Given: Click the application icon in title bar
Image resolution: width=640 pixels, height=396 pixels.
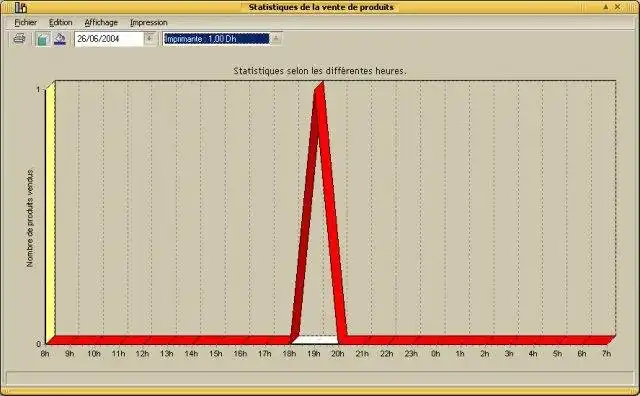Looking at the screenshot, I should 21,7.
